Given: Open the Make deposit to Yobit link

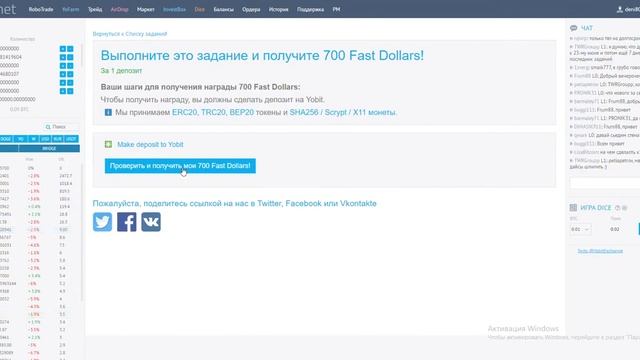Looking at the screenshot, I should click(x=150, y=144).
